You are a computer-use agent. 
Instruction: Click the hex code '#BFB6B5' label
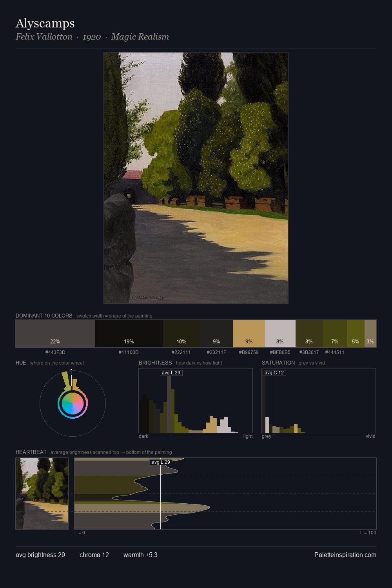[x=280, y=352]
